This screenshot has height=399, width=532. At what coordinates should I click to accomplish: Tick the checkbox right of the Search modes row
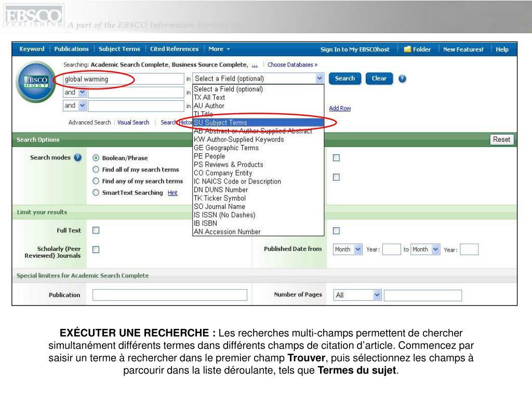click(336, 158)
